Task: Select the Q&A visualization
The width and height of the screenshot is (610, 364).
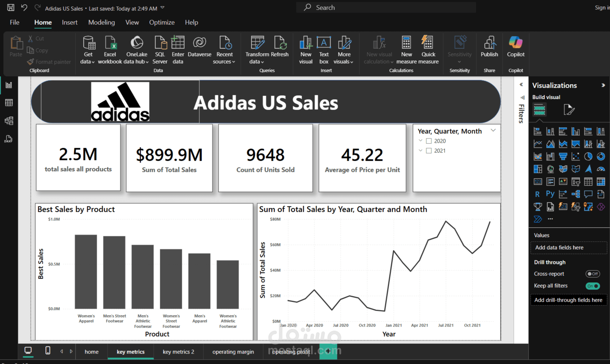Action: 588,194
